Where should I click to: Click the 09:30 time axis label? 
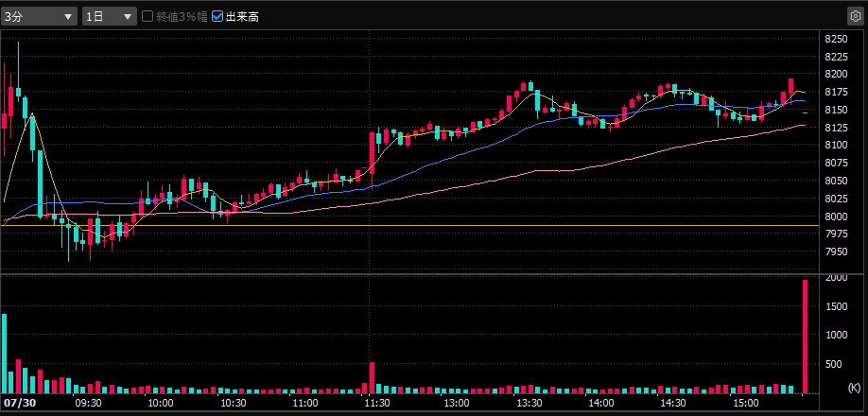(x=89, y=404)
